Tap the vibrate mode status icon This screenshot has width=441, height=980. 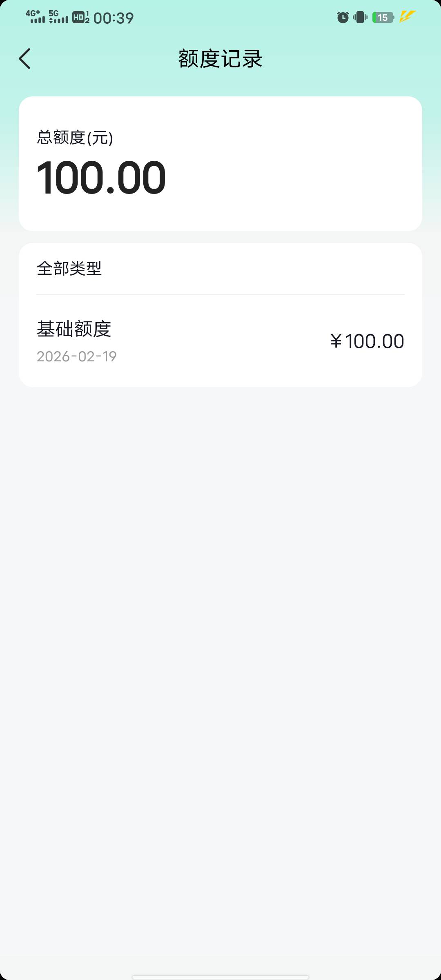[360, 18]
